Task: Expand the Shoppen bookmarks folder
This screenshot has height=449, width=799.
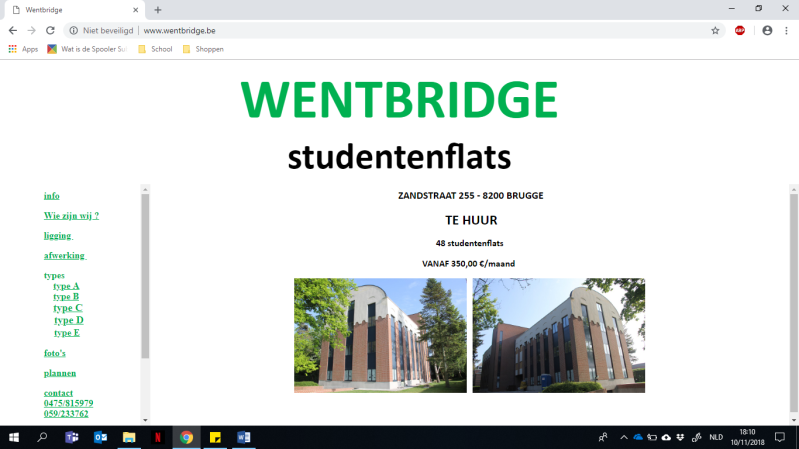Action: pos(203,49)
